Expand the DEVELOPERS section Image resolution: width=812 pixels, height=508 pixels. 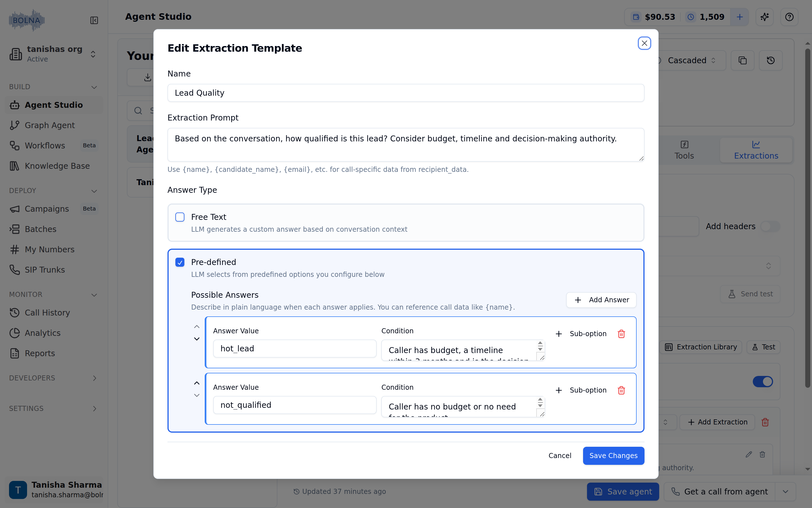pos(94,378)
